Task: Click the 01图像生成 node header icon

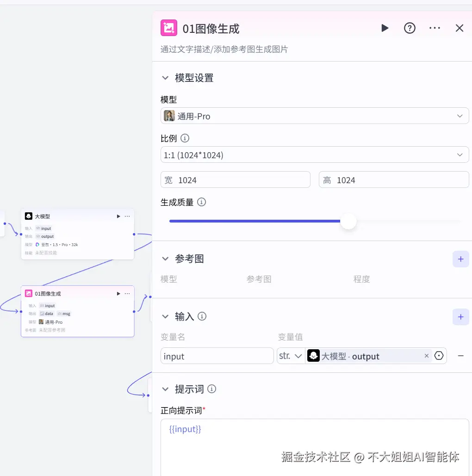Action: tap(169, 28)
